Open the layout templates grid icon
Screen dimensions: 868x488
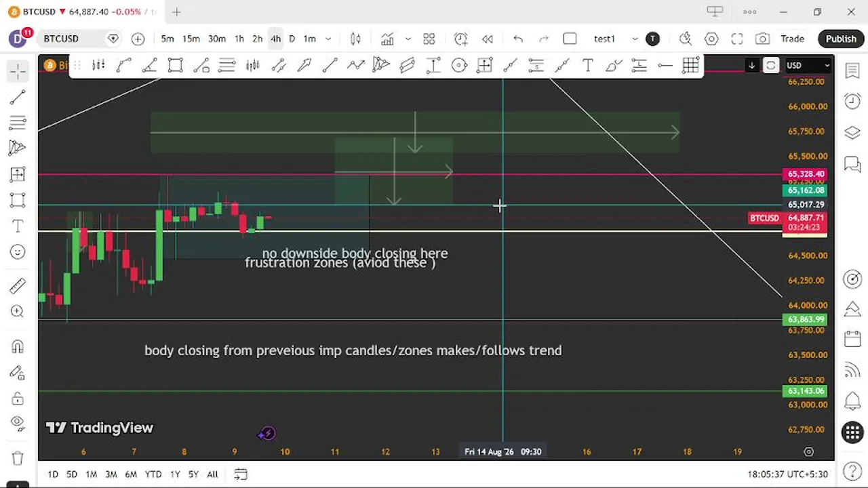coord(429,39)
